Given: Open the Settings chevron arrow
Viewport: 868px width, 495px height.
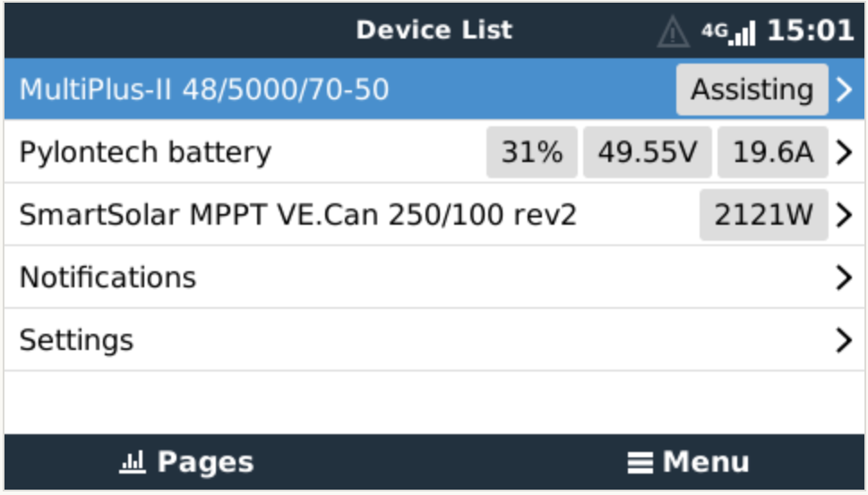Looking at the screenshot, I should [843, 340].
